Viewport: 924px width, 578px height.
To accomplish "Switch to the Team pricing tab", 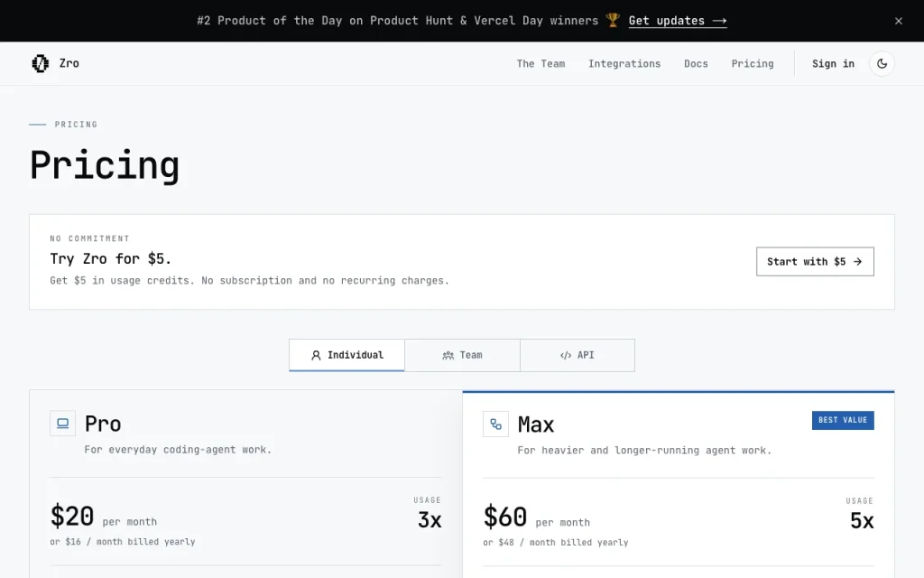I will point(462,355).
